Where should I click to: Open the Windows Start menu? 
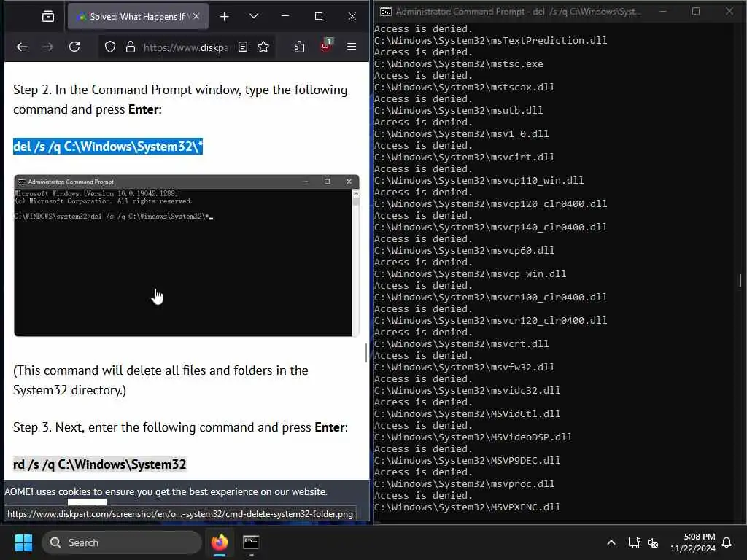23,542
